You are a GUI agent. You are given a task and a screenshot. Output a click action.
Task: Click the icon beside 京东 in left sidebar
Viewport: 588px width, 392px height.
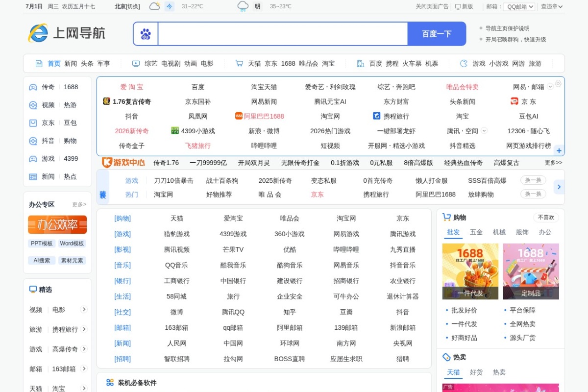(33, 123)
